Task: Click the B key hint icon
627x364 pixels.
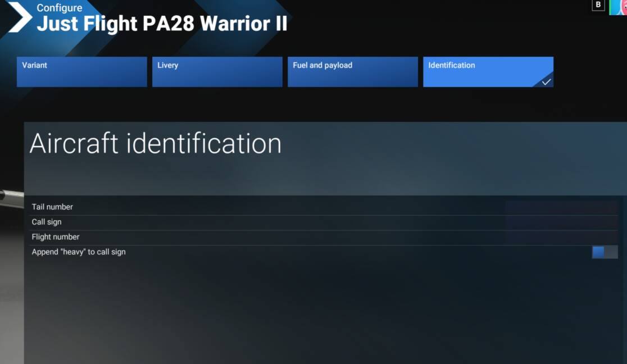Action: pyautogui.click(x=598, y=5)
